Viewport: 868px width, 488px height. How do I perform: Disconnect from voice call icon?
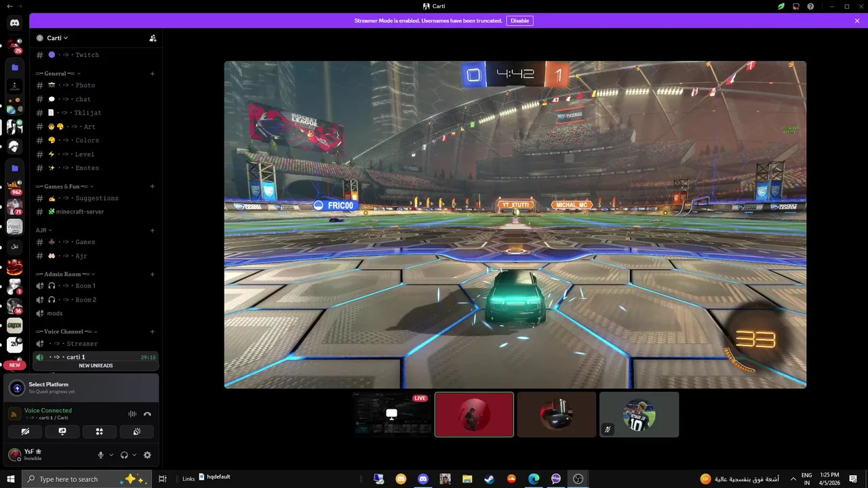[147, 413]
